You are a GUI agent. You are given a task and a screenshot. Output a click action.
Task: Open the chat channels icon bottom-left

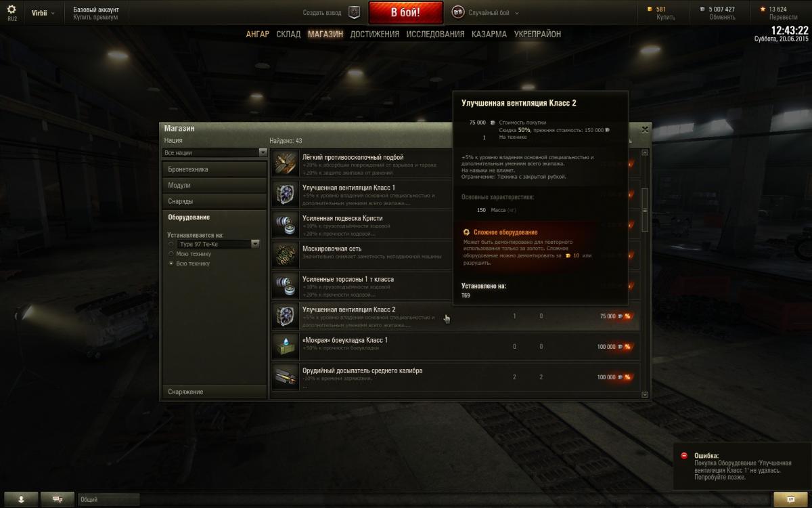(58, 499)
